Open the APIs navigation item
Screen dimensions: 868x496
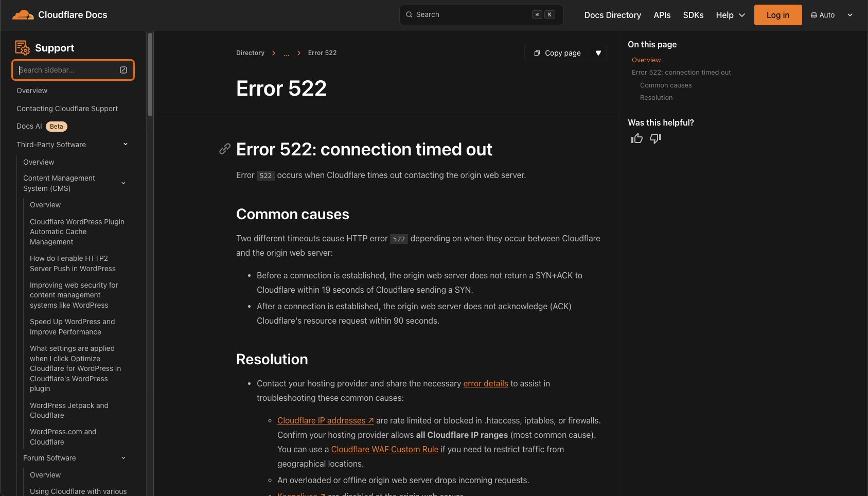click(662, 15)
